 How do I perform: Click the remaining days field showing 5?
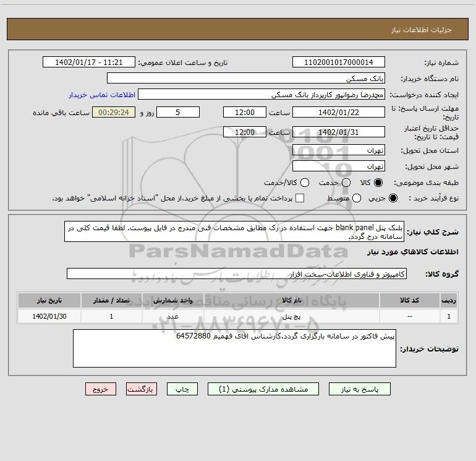[178, 112]
